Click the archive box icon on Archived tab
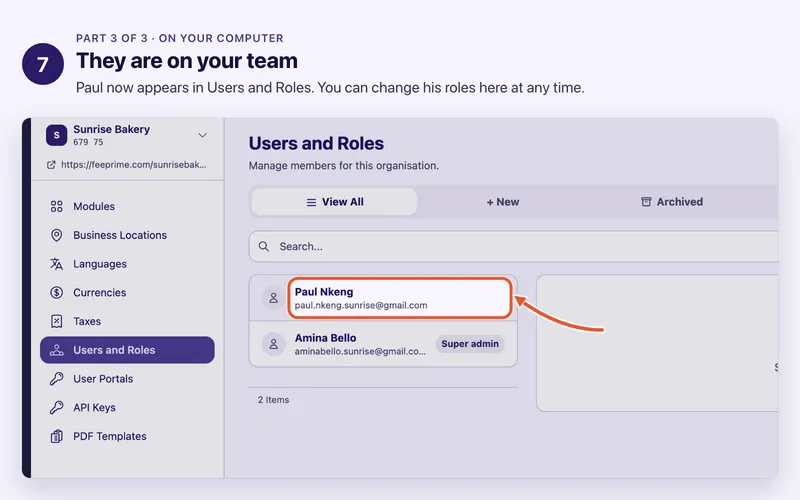 click(x=646, y=202)
